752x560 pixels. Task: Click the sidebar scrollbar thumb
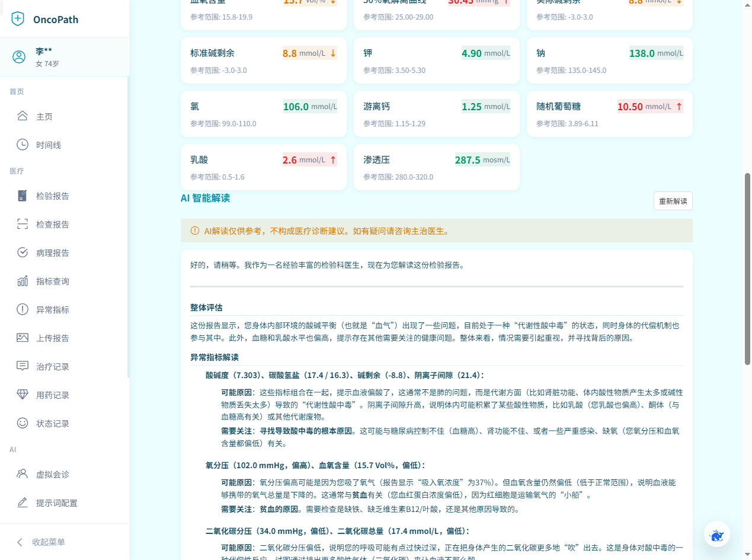point(128,228)
